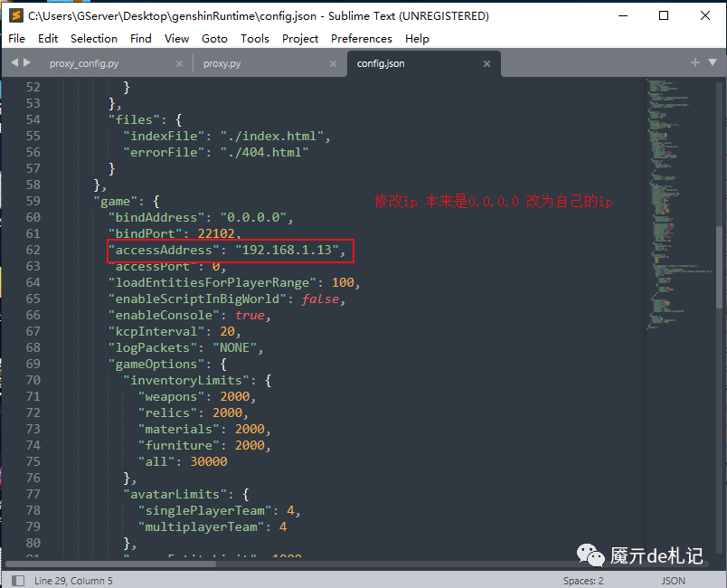
Task: Minimize the Sublime Text window
Action: click(623, 15)
